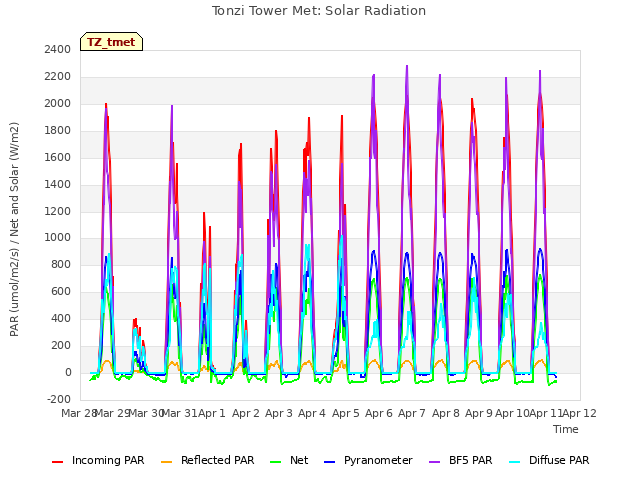Click the purple BF5 PAR legend swatch

click(435, 462)
